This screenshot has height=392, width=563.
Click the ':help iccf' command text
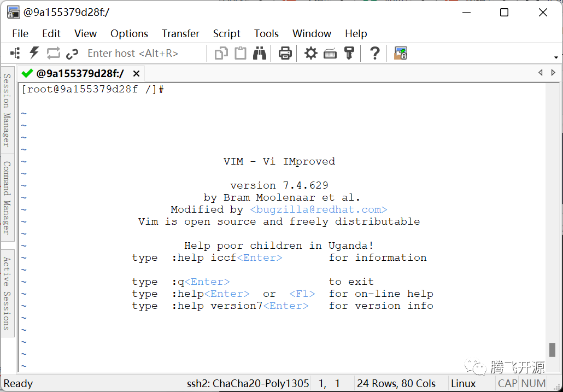[204, 258]
